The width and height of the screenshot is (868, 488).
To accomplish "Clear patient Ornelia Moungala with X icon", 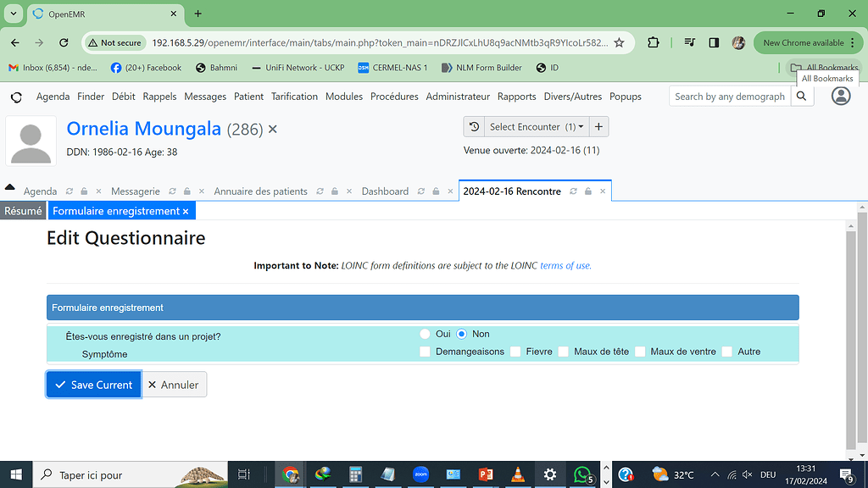I will 272,130.
